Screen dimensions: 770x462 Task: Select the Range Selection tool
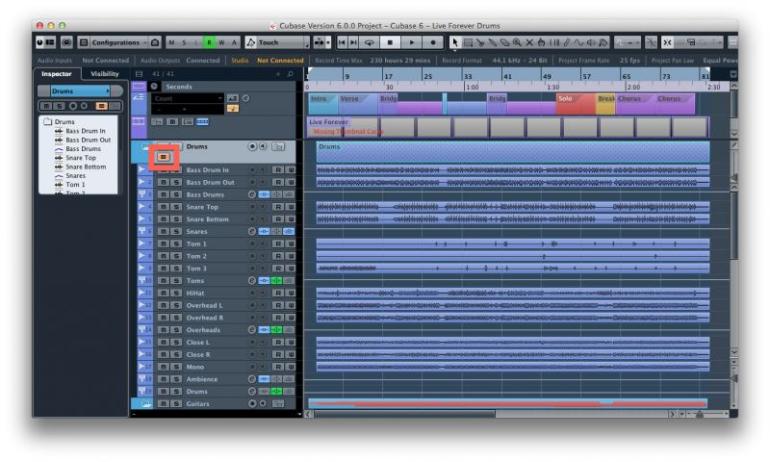(468, 43)
